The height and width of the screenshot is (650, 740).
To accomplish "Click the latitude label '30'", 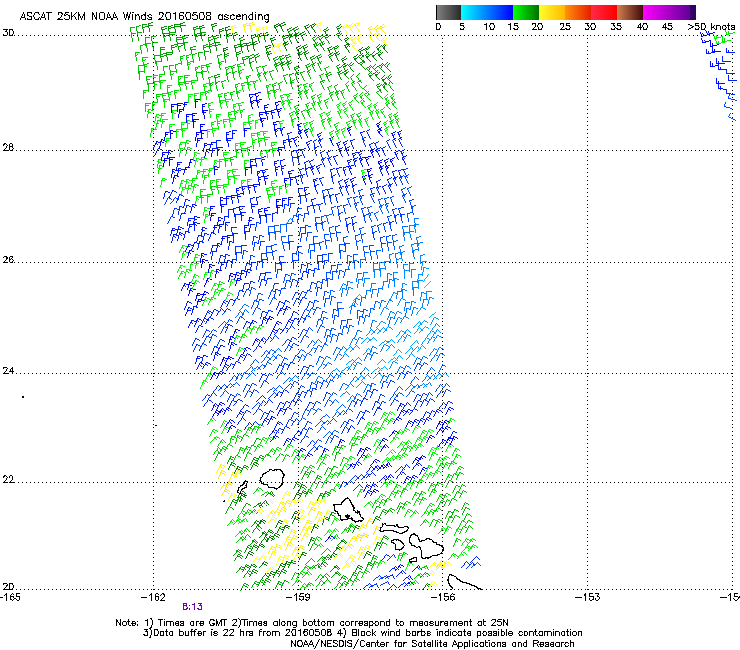I will point(8,33).
